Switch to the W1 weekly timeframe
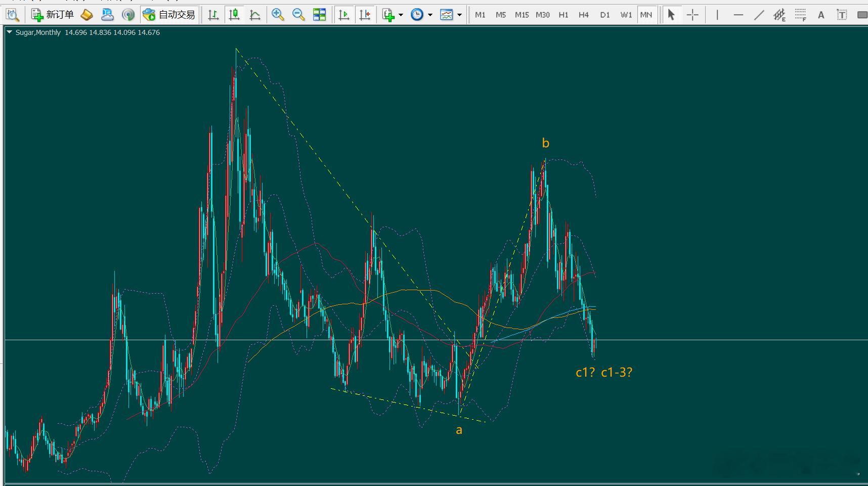Screen dimensions: 868x486 pyautogui.click(x=626, y=15)
